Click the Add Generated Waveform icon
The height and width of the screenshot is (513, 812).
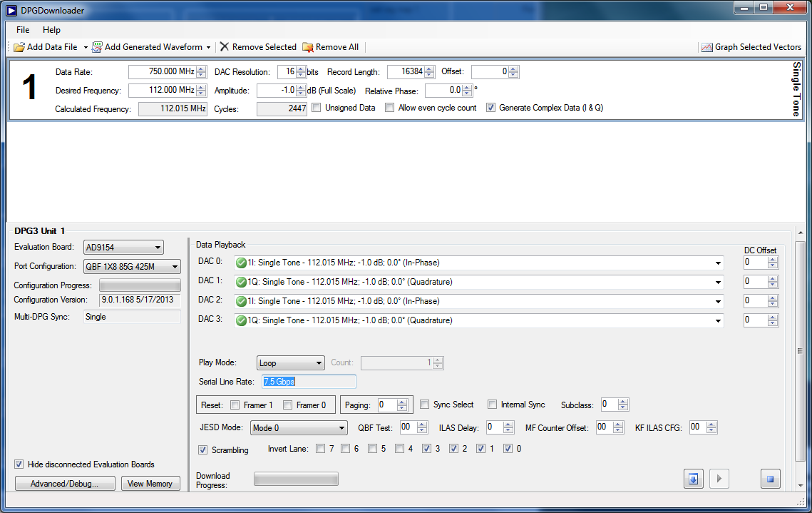coord(97,47)
